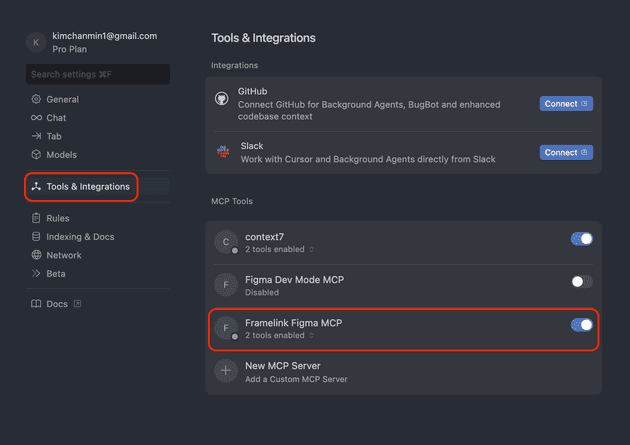Click the Integrations section heading

point(235,65)
